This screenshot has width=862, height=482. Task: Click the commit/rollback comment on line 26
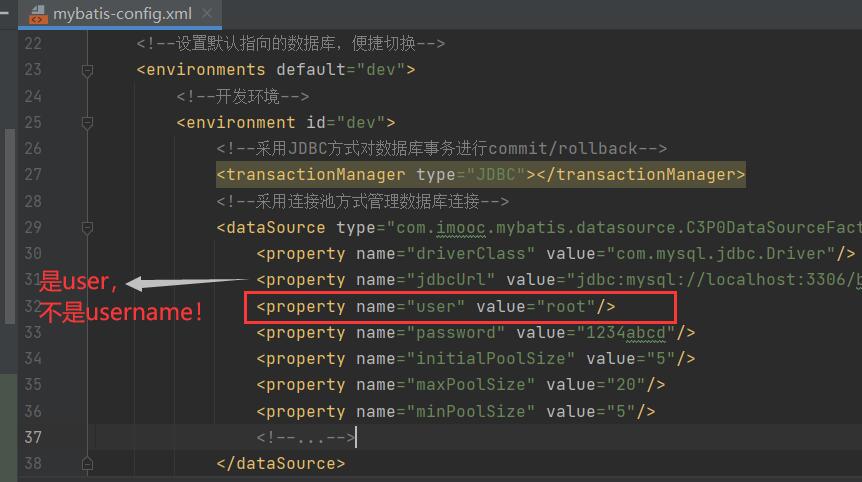pyautogui.click(x=441, y=148)
